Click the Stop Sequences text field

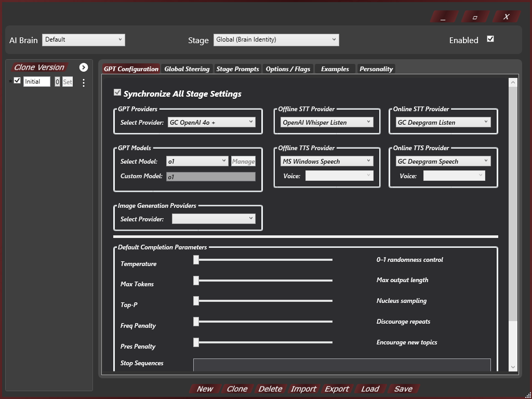pos(341,365)
